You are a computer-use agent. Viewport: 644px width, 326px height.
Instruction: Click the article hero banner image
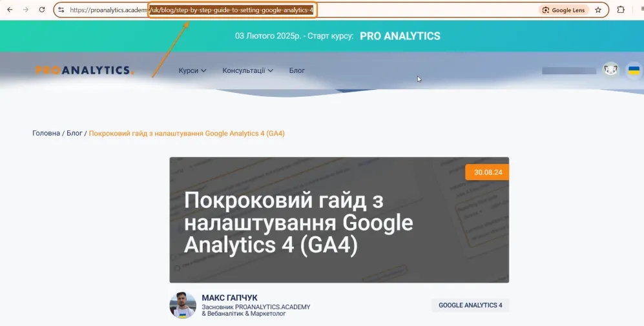click(x=339, y=219)
